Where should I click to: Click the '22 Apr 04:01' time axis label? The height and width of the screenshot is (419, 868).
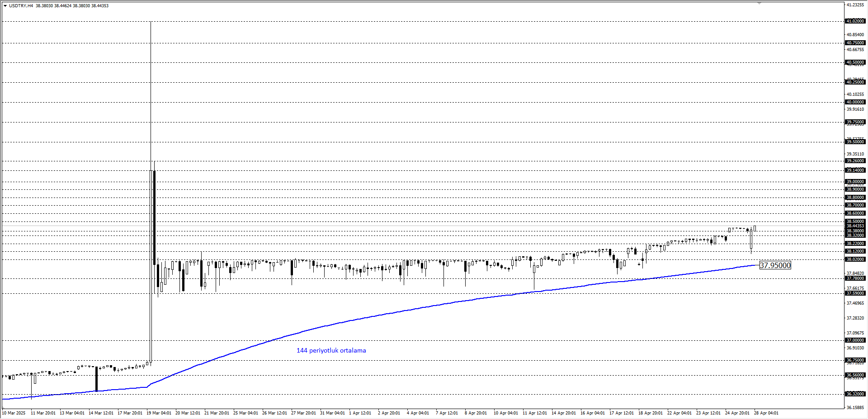point(679,413)
